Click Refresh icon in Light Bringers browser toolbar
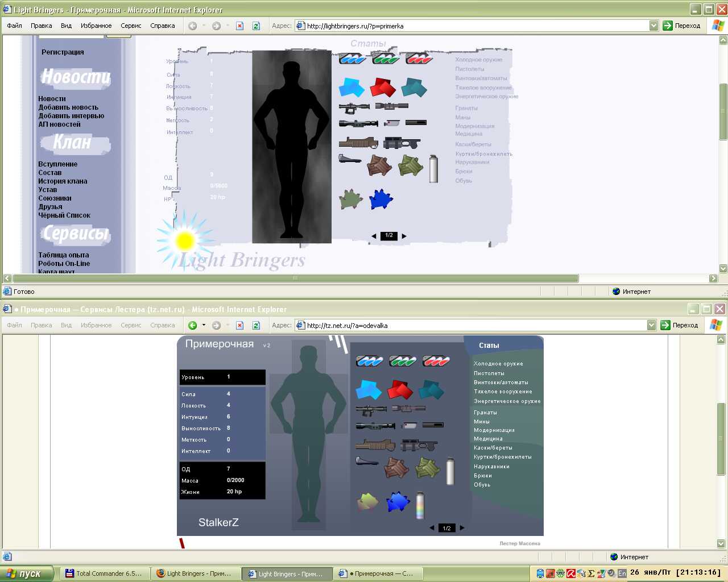Image resolution: width=728 pixels, height=582 pixels. 256,26
